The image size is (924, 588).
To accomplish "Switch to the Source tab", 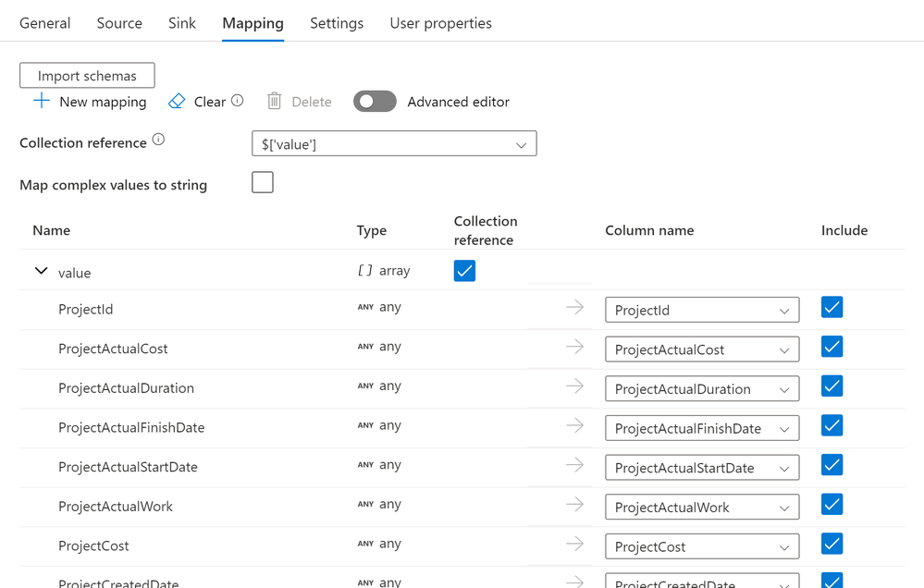I will point(119,23).
